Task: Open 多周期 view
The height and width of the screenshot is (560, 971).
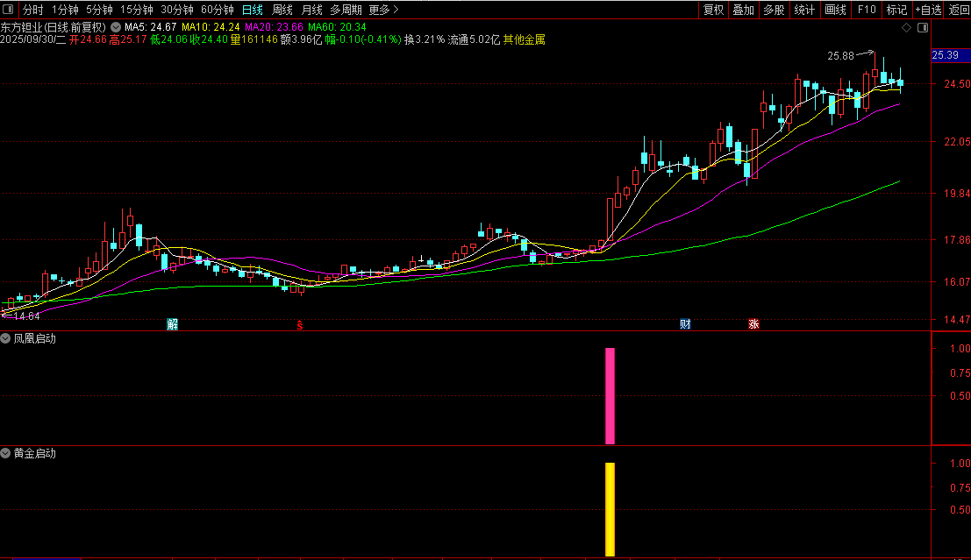Action: 346,10
